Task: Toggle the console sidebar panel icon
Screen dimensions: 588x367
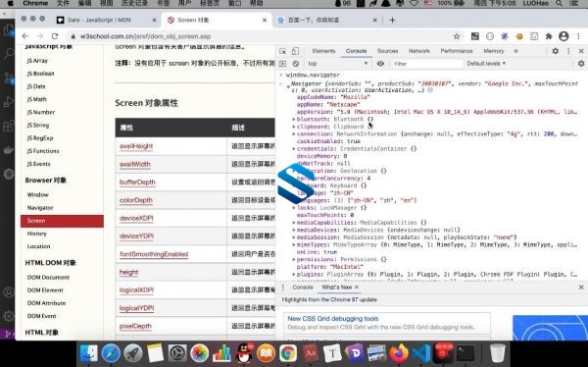Action: (283, 64)
